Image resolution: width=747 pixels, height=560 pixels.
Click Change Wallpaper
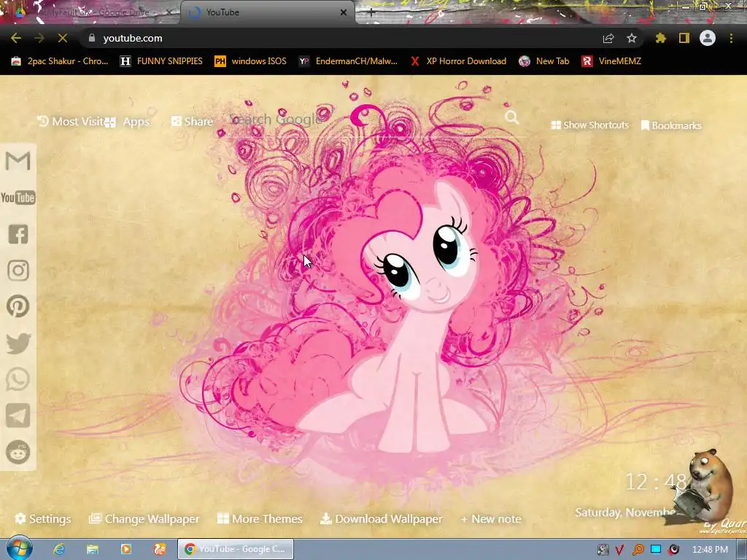tap(144, 518)
